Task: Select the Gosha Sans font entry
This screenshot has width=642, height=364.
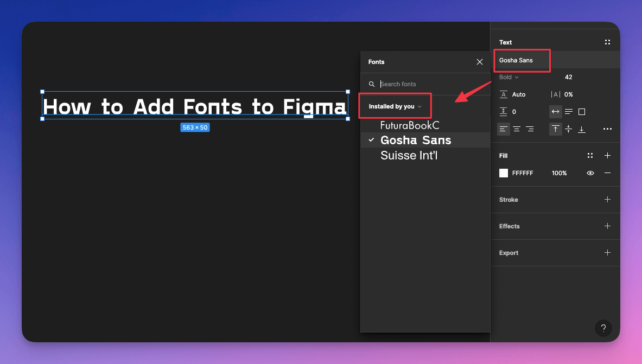Action: (425, 140)
